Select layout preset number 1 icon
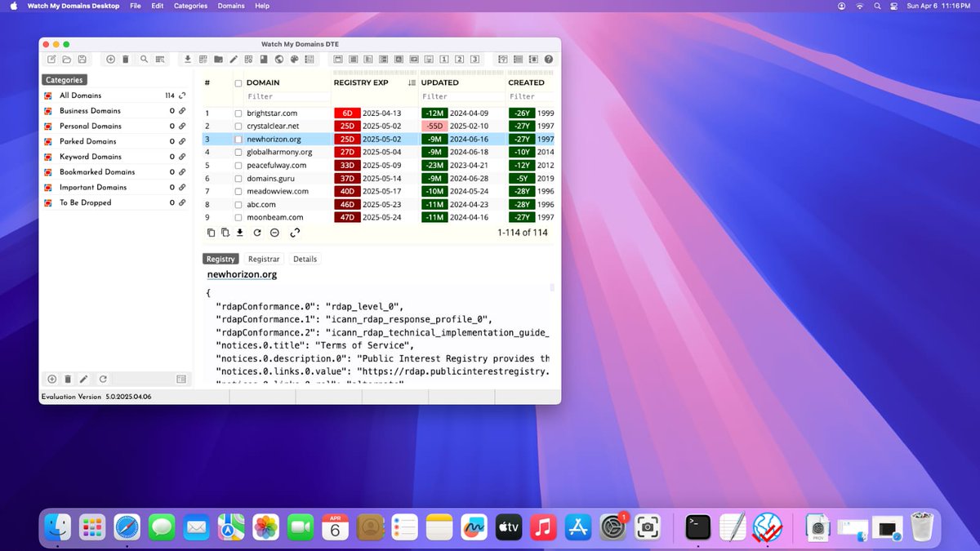980x551 pixels. [444, 60]
